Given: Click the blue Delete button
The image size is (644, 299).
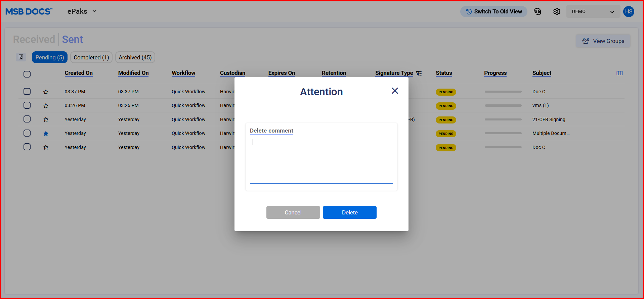Looking at the screenshot, I should coord(349,212).
